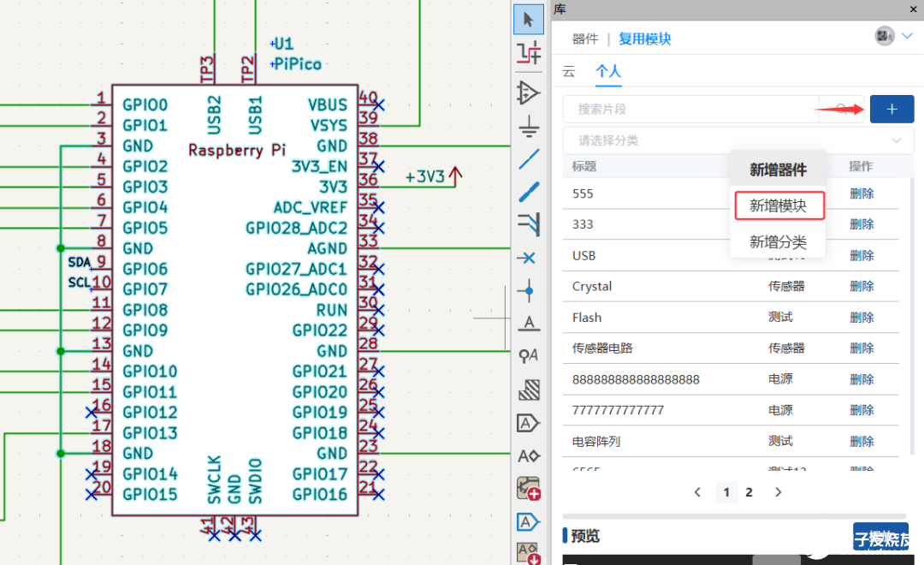Close the 库 panel

(x=914, y=9)
